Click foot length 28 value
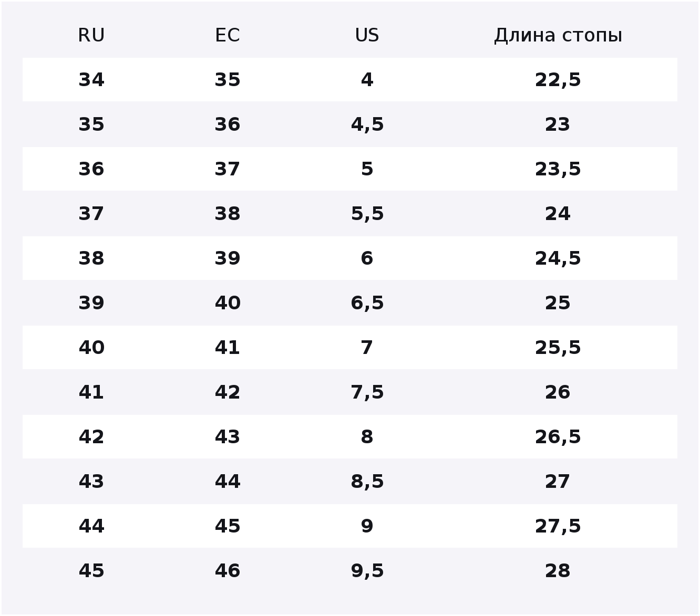This screenshot has height=616, width=700. click(x=558, y=571)
